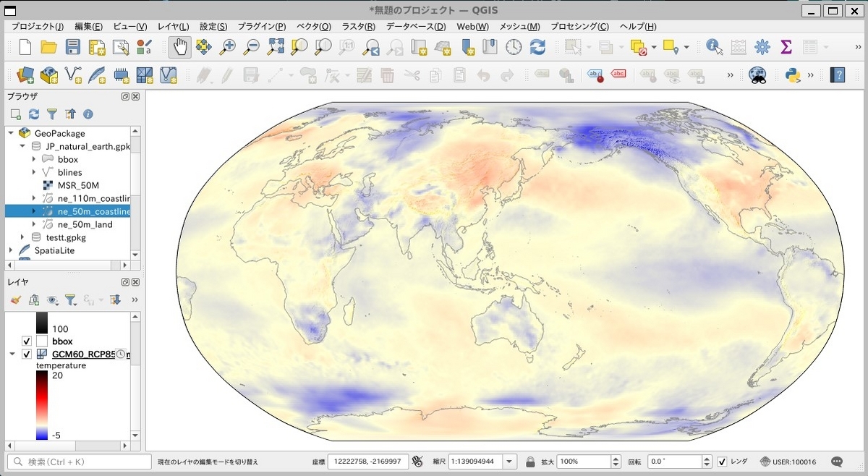Viewport: 868px width, 476px height.
Task: Open the Temporal Controller clock icon
Action: coord(514,47)
